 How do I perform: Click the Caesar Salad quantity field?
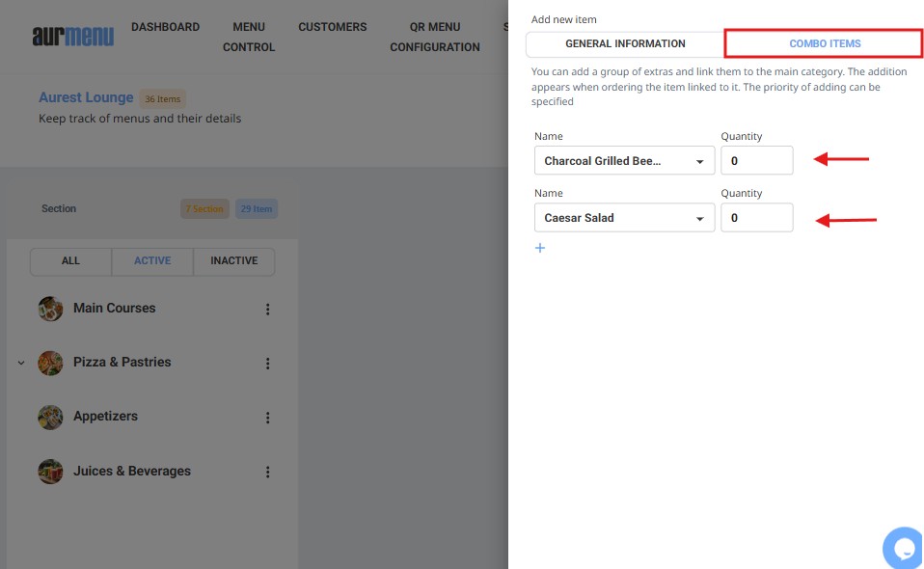(x=756, y=218)
